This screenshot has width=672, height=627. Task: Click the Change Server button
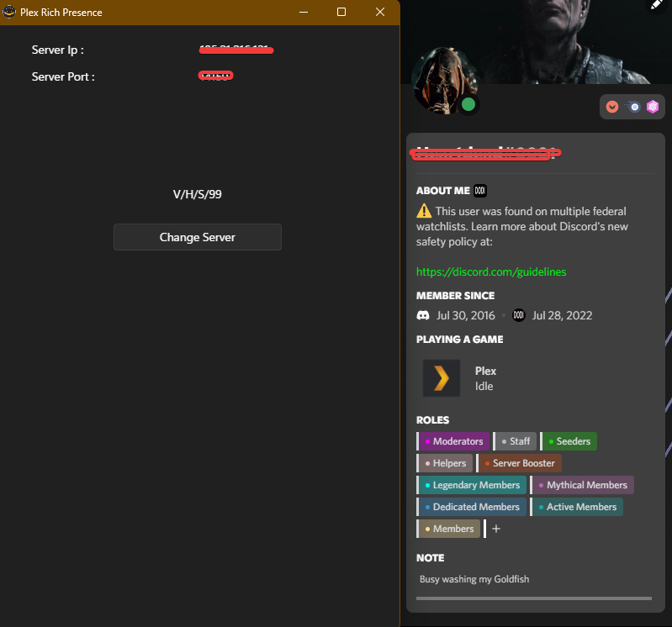[197, 237]
